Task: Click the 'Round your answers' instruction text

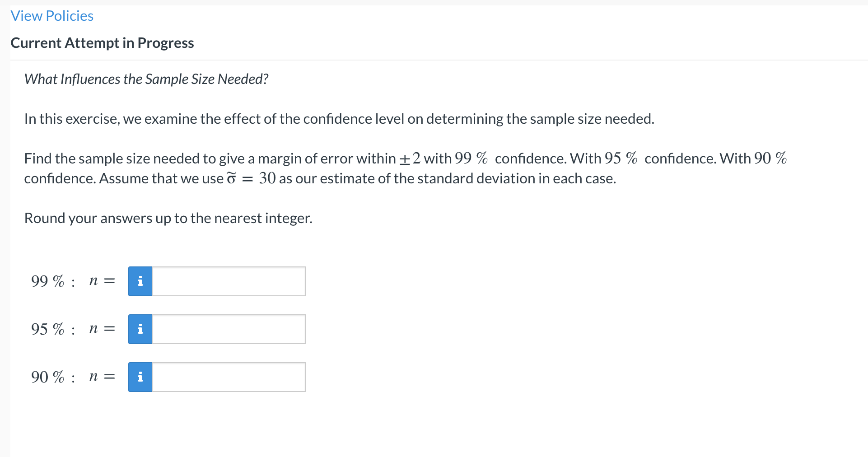Action: [x=168, y=218]
